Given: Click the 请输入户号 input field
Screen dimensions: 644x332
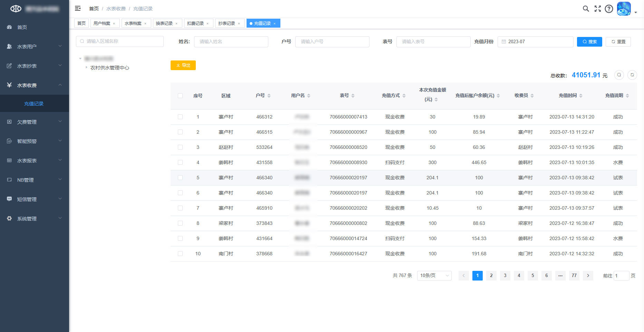Looking at the screenshot, I should coord(332,41).
